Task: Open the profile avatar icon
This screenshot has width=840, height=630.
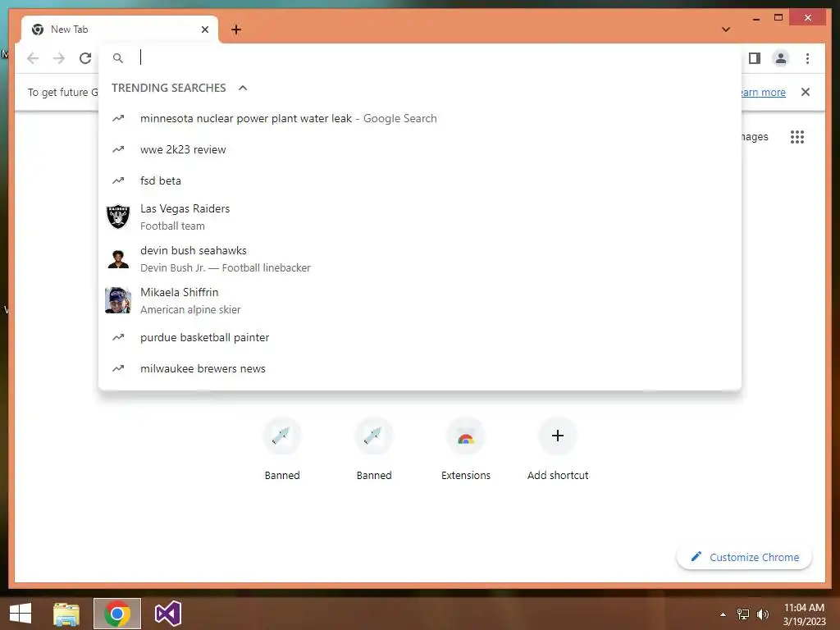Action: tap(781, 58)
